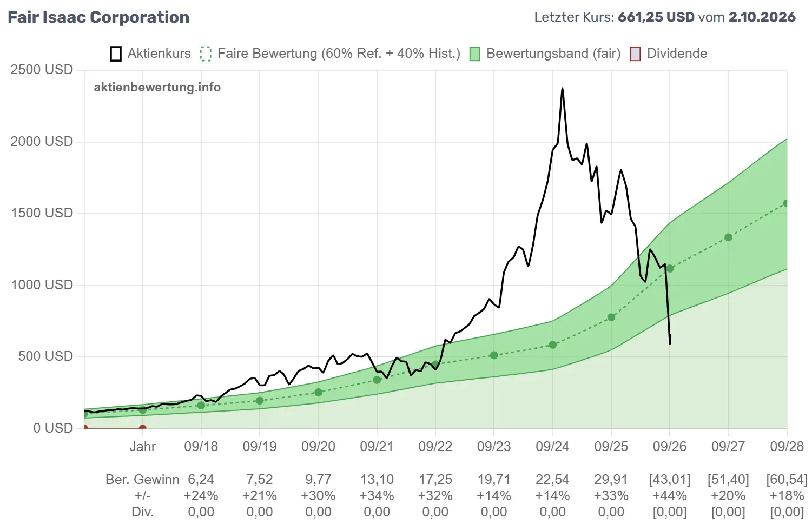
Task: Click the stock price peak near 09/24
Action: [x=563, y=89]
